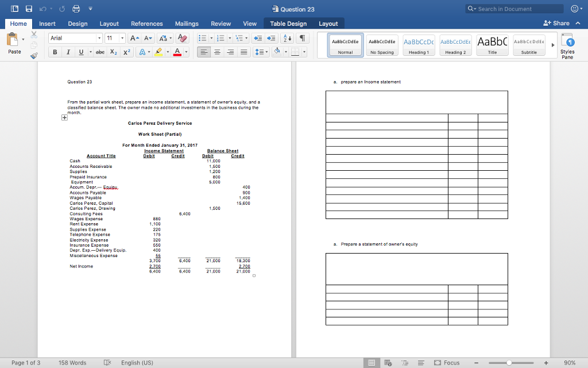The height and width of the screenshot is (368, 588).
Task: Apply bold formatting to text
Action: [55, 51]
